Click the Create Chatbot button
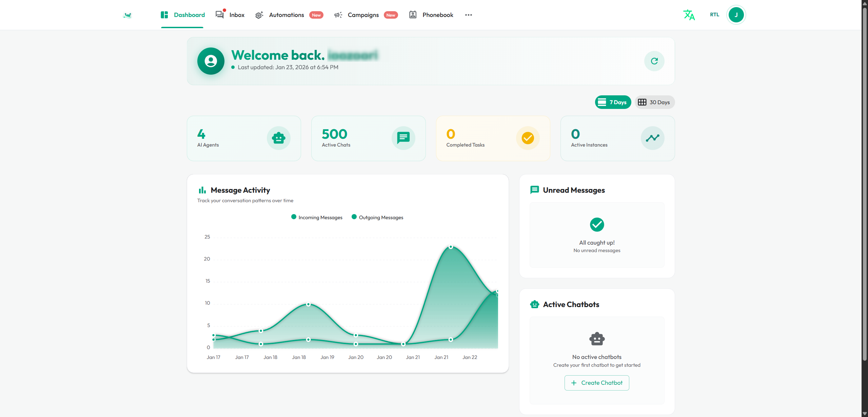The image size is (868, 417). 596,383
